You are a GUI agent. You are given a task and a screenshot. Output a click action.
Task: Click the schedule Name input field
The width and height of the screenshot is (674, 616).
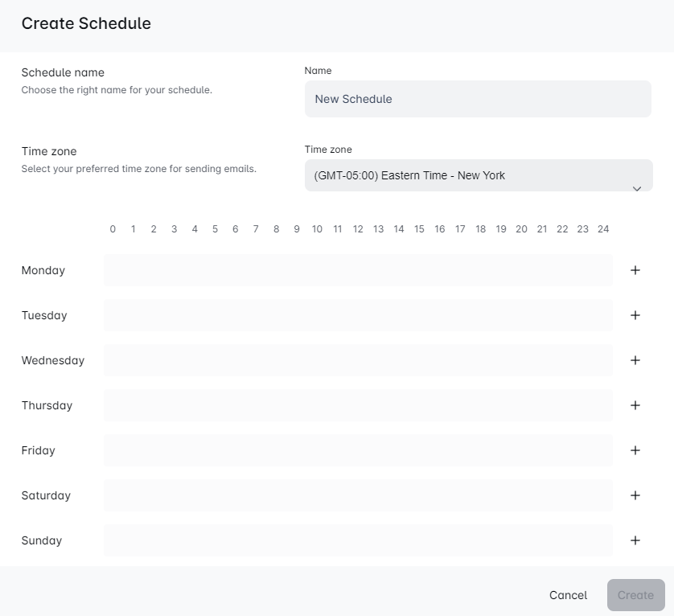click(478, 99)
